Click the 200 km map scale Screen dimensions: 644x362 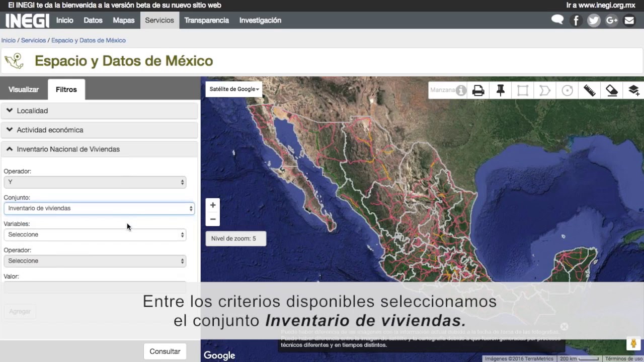(580, 358)
